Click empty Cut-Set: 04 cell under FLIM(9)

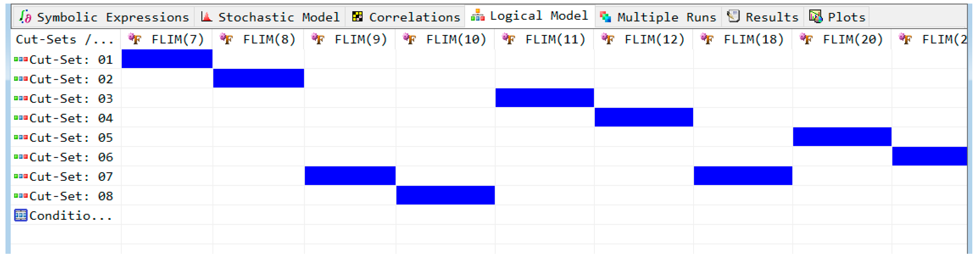[x=350, y=117]
